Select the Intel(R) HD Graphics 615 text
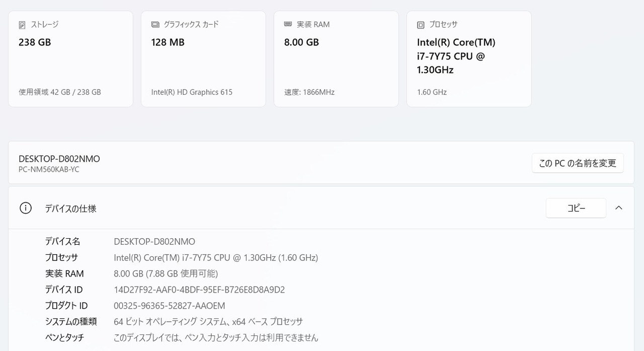This screenshot has height=351, width=644. tap(192, 92)
